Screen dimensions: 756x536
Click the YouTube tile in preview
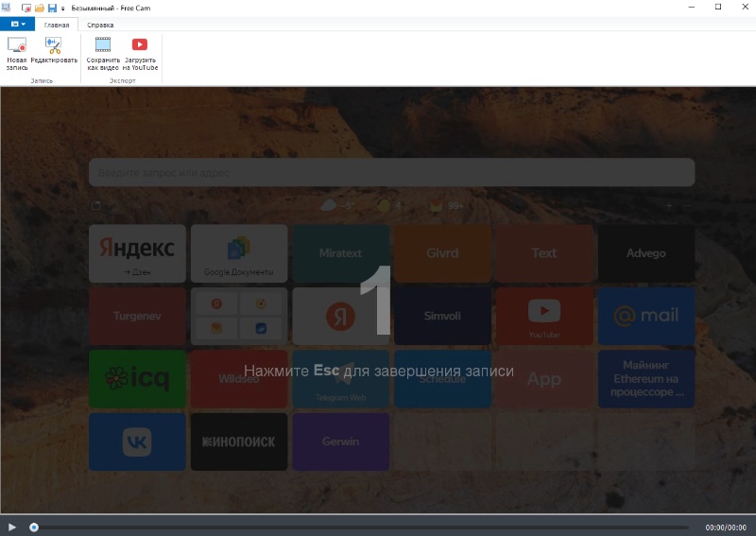click(544, 316)
